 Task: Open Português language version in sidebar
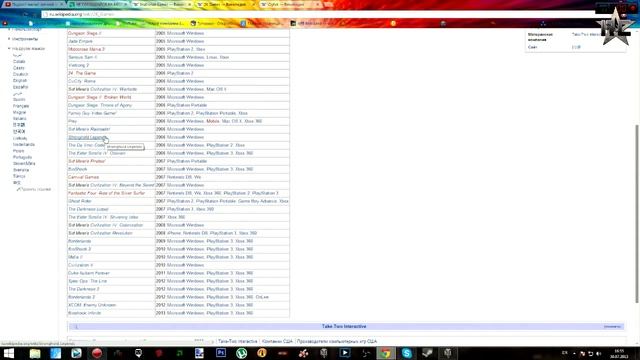coord(22,157)
